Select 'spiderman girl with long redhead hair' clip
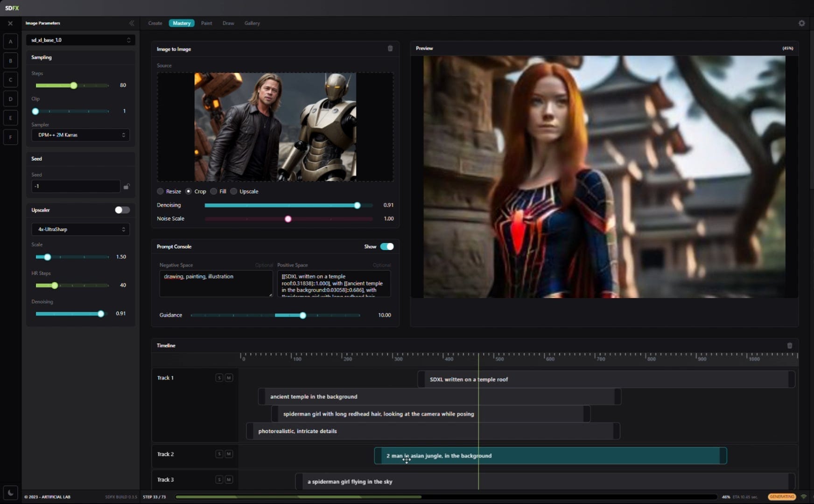 (431, 414)
